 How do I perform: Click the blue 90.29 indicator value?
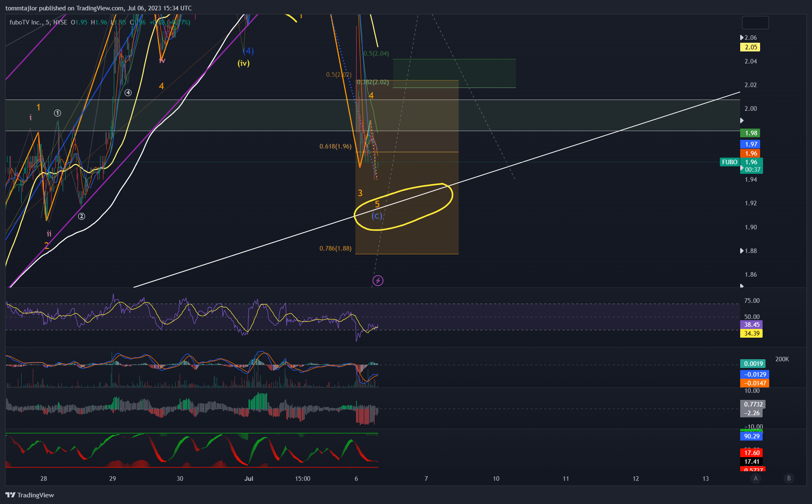752,436
